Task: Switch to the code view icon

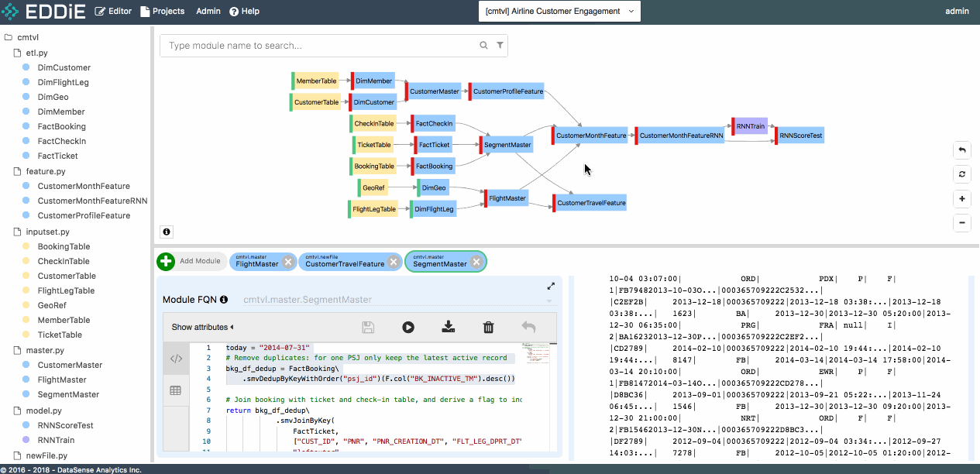Action: 176,358
